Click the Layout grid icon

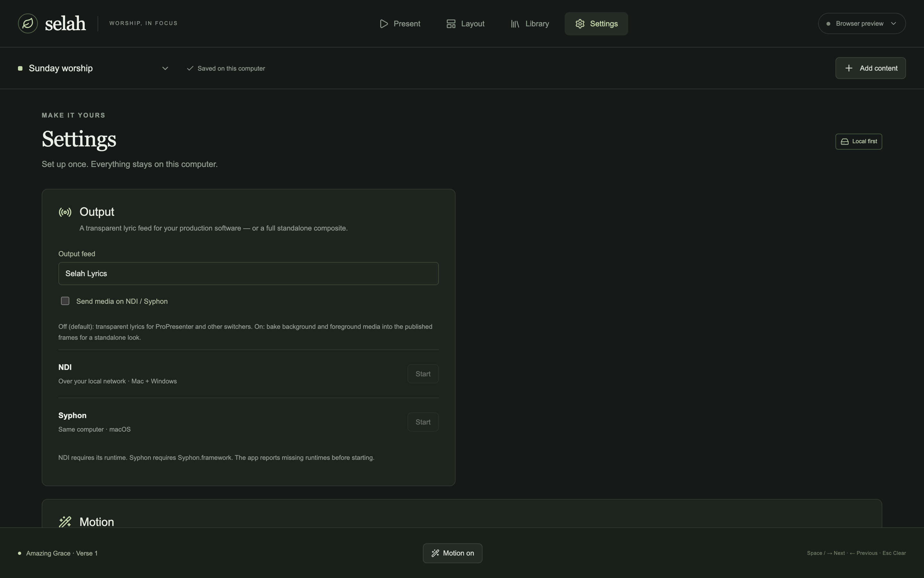[x=451, y=24]
